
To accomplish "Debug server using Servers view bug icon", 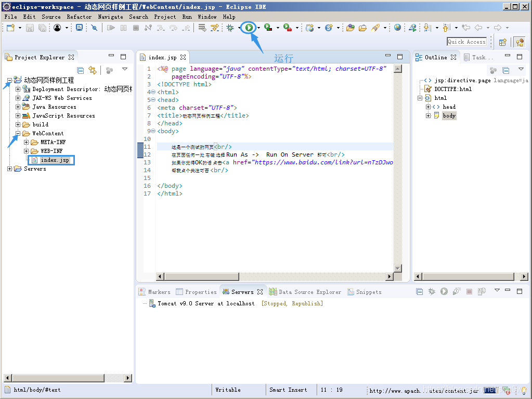I will (432, 291).
